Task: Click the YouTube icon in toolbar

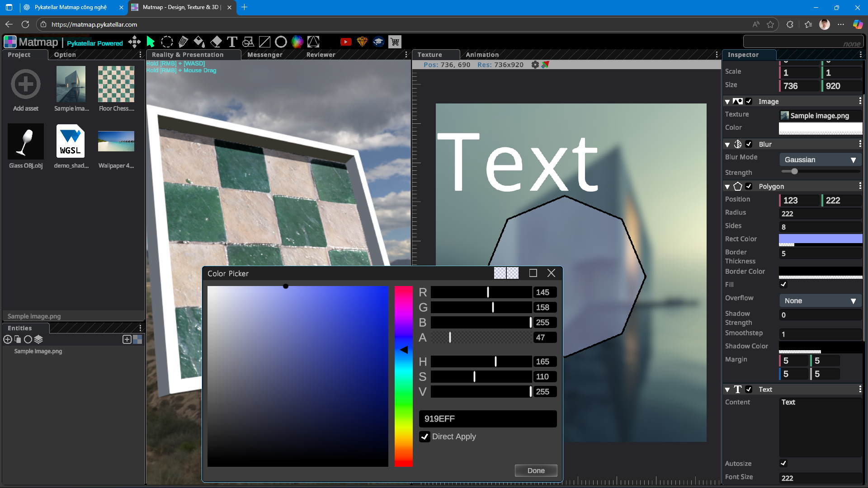Action: 346,42
